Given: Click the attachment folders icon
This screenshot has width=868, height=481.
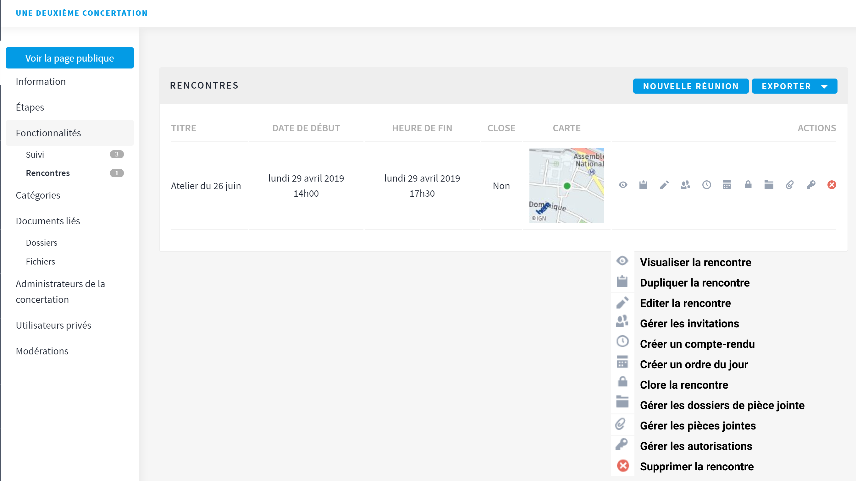Looking at the screenshot, I should click(769, 185).
